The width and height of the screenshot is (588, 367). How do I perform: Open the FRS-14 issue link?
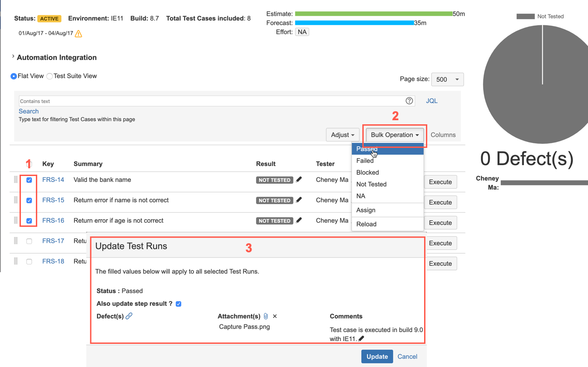tap(53, 180)
